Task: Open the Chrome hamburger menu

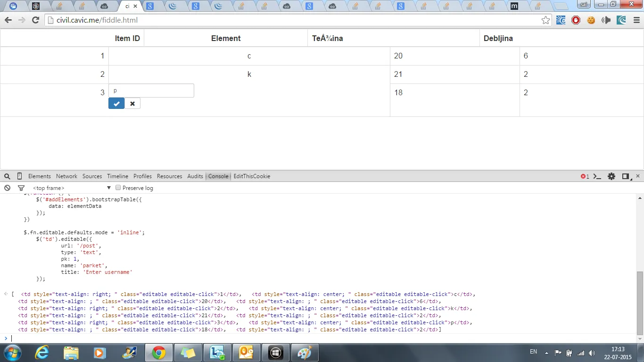Action: coord(636,20)
